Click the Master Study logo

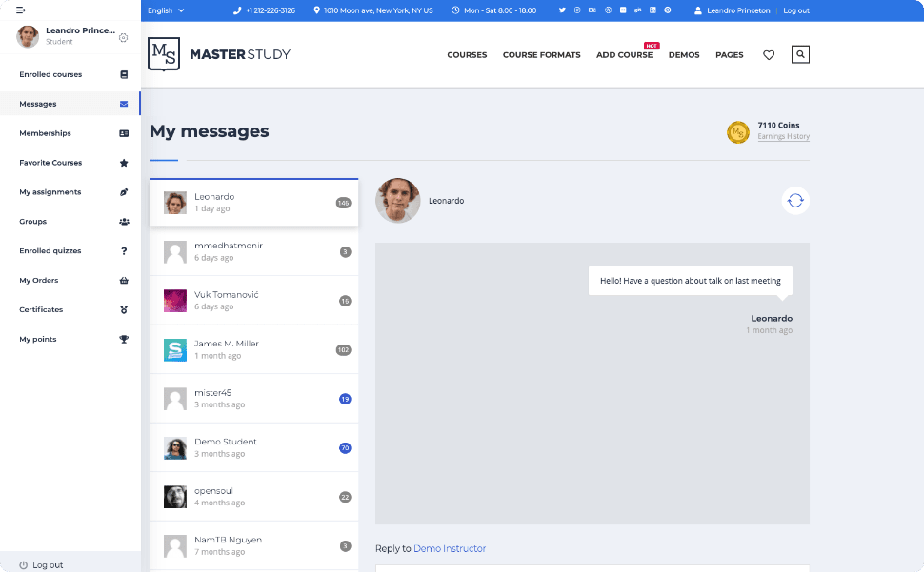[219, 54]
